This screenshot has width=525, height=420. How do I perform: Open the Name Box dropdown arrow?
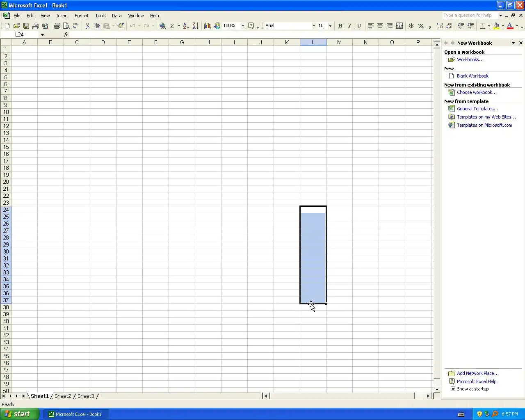pyautogui.click(x=42, y=35)
